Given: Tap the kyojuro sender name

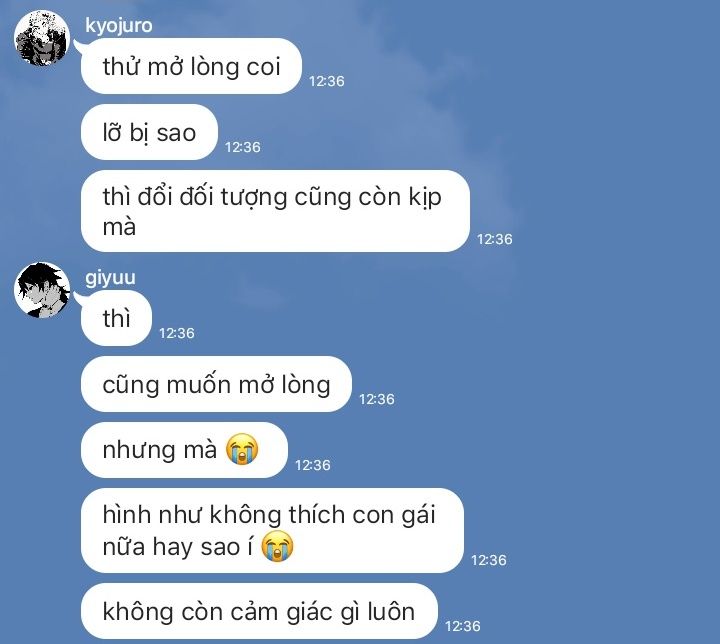Looking at the screenshot, I should coord(118,25).
